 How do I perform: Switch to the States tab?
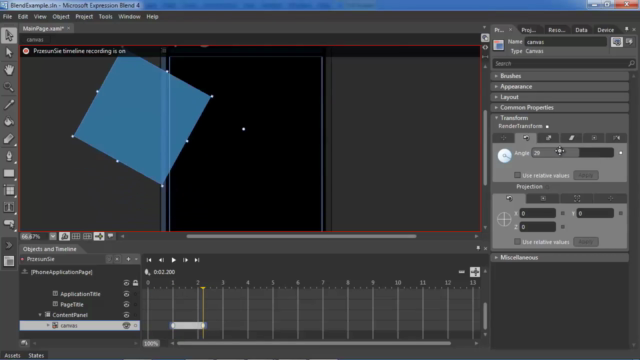click(x=36, y=356)
